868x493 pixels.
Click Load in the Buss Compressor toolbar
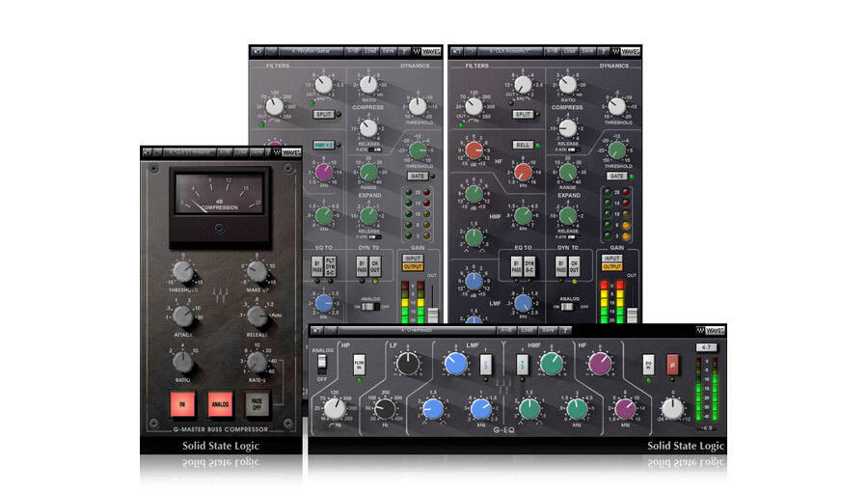click(x=241, y=151)
